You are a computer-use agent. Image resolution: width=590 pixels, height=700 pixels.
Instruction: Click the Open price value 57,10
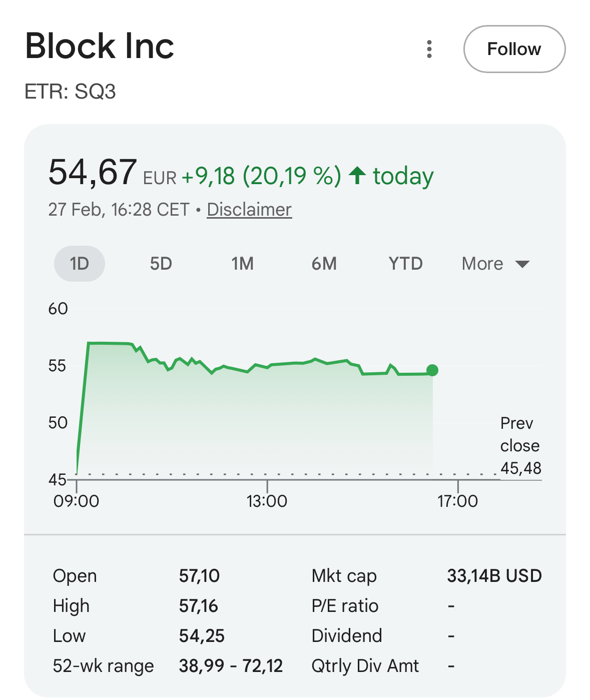tap(199, 575)
